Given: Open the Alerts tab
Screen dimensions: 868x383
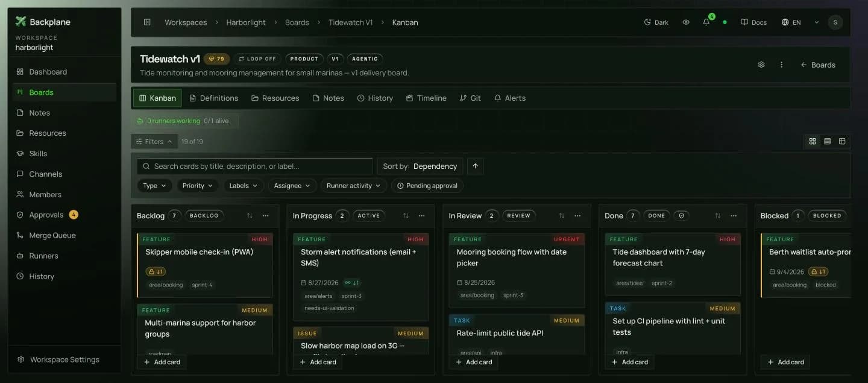Looking at the screenshot, I should pyautogui.click(x=510, y=98).
